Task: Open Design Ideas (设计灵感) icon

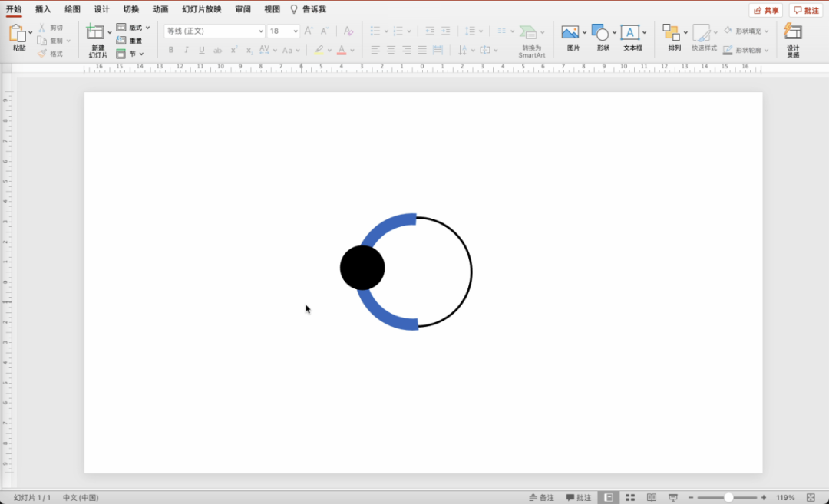Action: pyautogui.click(x=793, y=32)
